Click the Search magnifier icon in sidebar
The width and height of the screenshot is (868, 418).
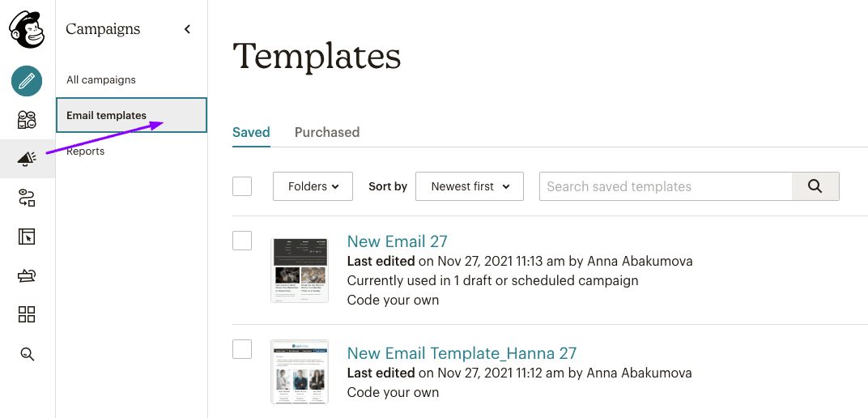pos(27,354)
